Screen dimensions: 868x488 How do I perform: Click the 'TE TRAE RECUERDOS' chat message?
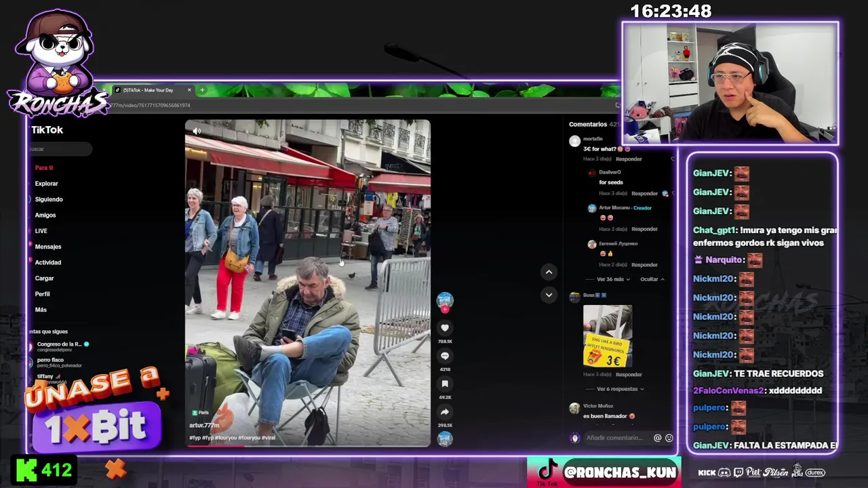tap(758, 373)
